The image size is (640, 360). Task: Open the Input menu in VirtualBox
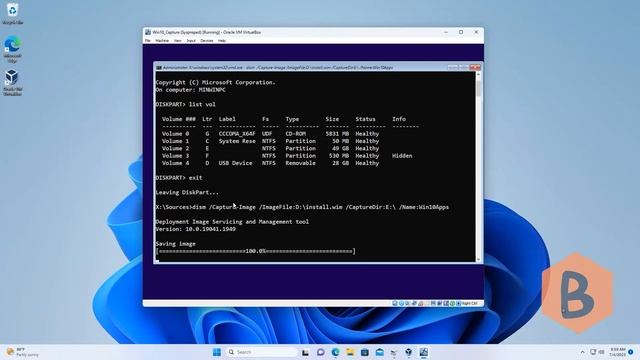(191, 41)
